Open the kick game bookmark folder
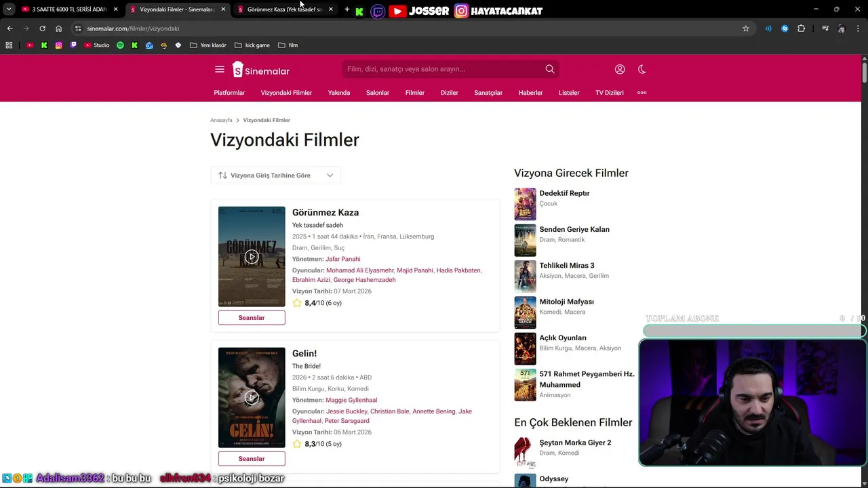Image resolution: width=868 pixels, height=488 pixels. tap(252, 45)
